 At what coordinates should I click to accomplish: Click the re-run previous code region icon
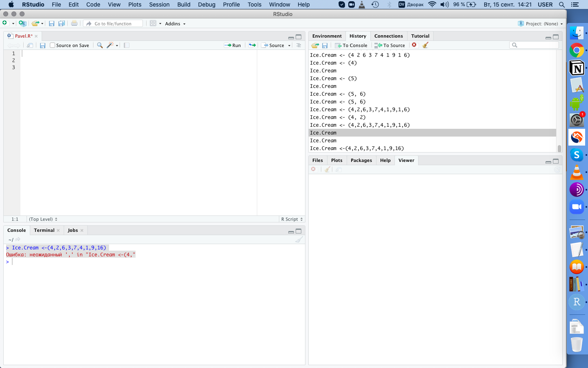[252, 45]
